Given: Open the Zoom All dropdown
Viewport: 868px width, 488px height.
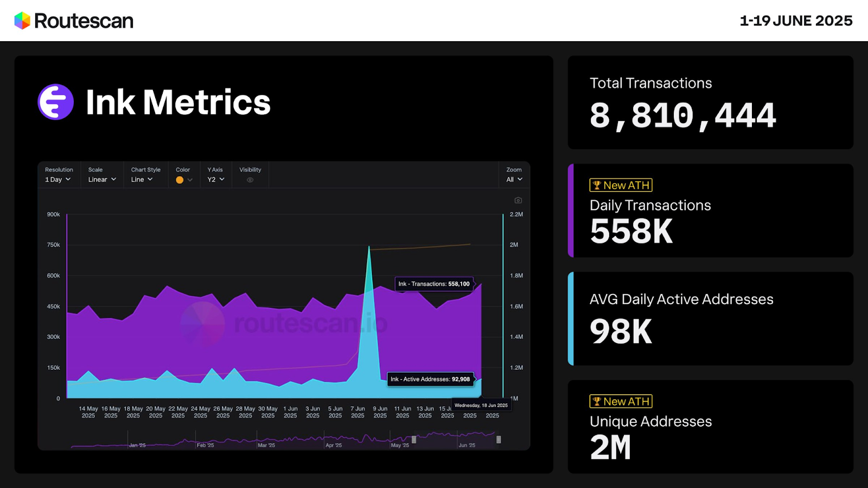Looking at the screenshot, I should click(514, 179).
